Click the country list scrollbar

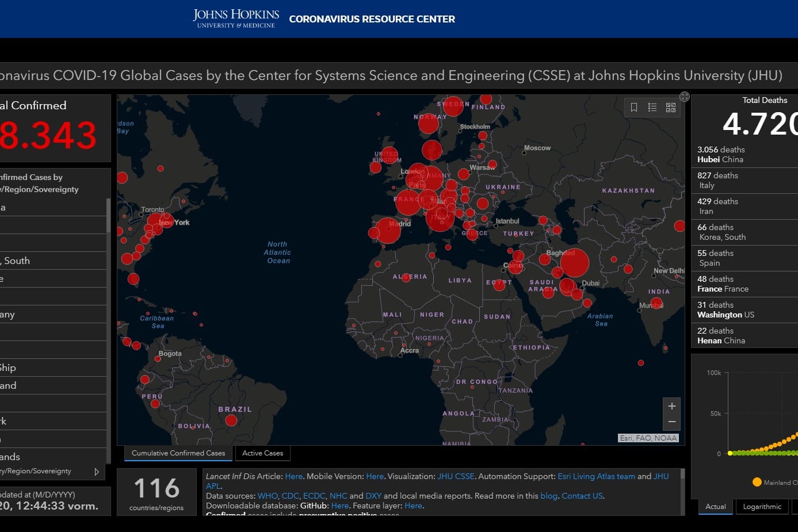pos(108,215)
